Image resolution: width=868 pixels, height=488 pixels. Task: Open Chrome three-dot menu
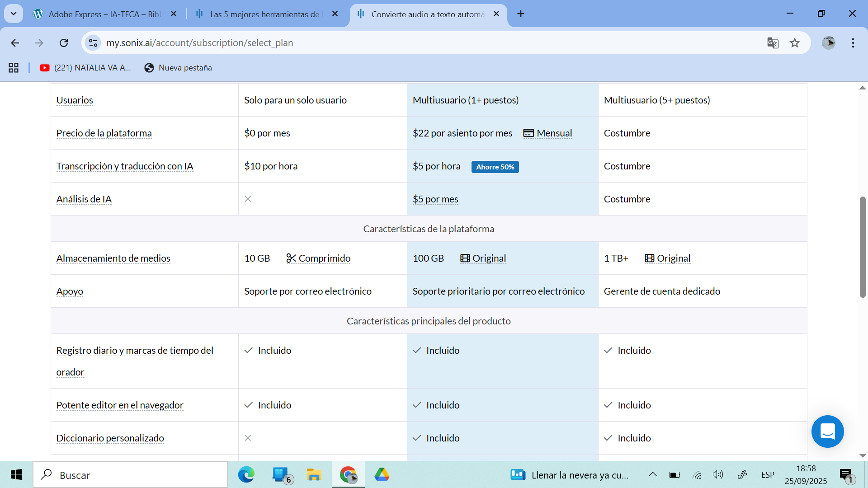853,43
